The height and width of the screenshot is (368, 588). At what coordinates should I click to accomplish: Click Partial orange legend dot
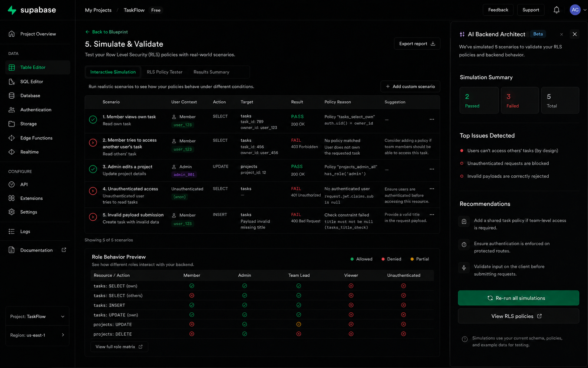(412, 259)
